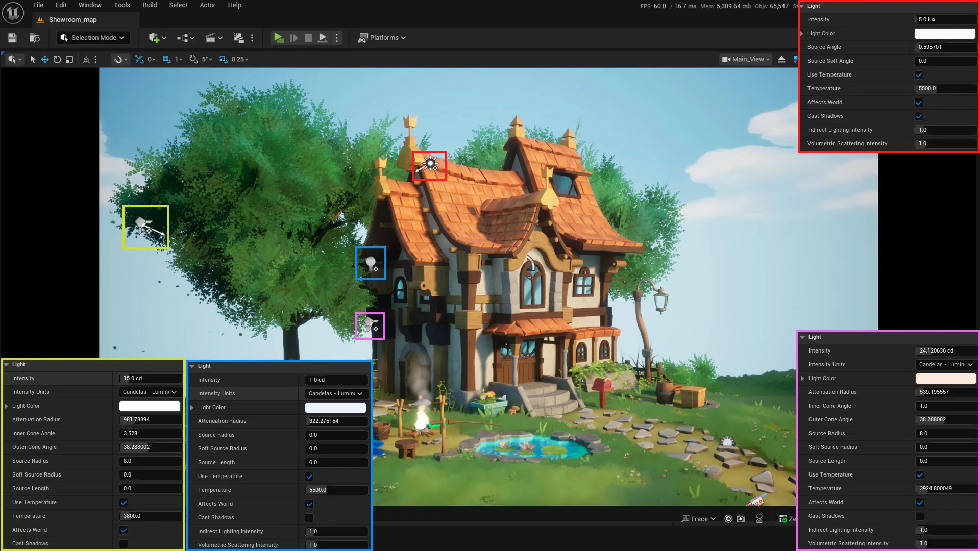This screenshot has width=980, height=551.
Task: Expand Light Color row in blue point light panel
Action: pos(192,407)
